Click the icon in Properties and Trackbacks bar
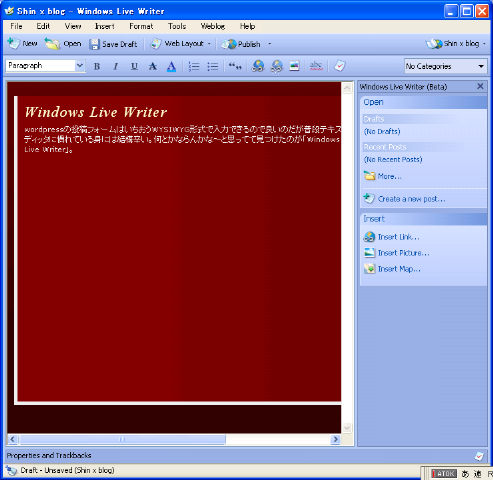 (479, 456)
